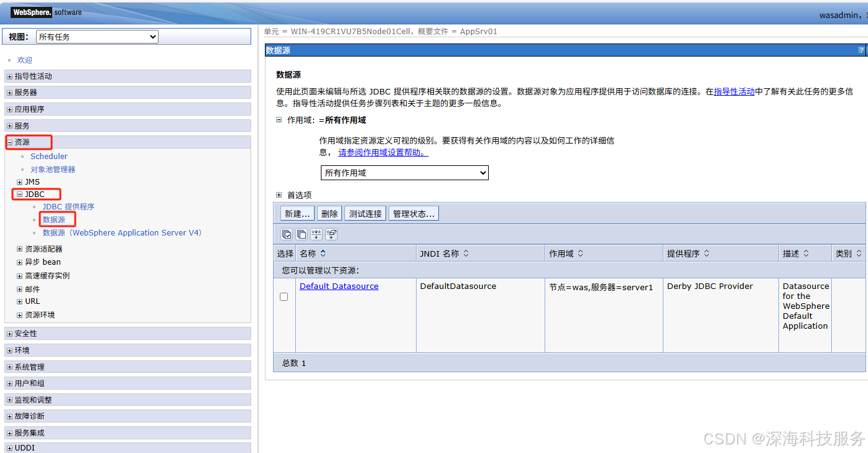This screenshot has height=453, width=868.
Task: Expand the 故障诊断 navigation group
Action: (9, 416)
